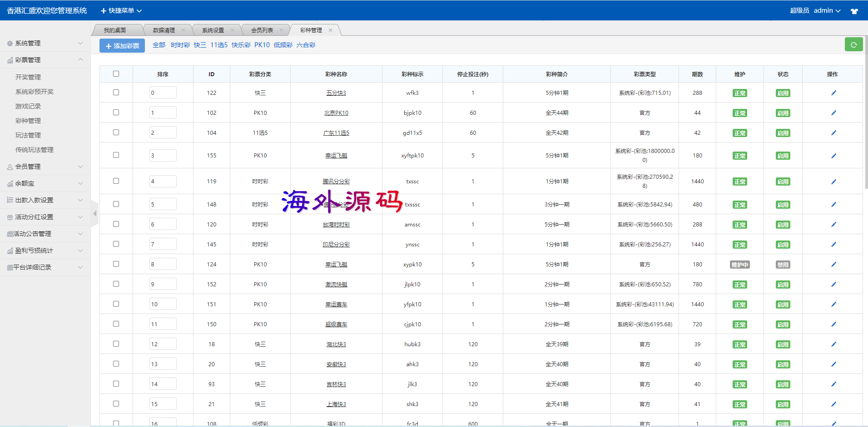
Task: Click the page vertical scrollbar
Action: pos(866,113)
